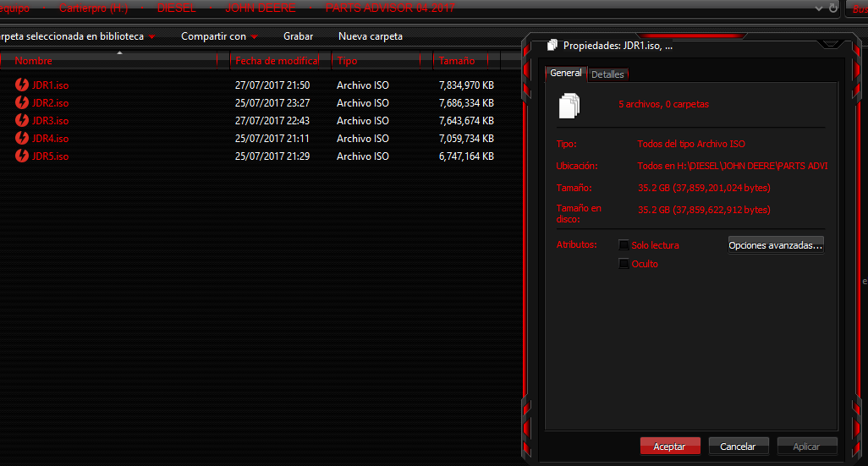Select the JDR2.iso file icon
868x466 pixels.
[x=22, y=102]
